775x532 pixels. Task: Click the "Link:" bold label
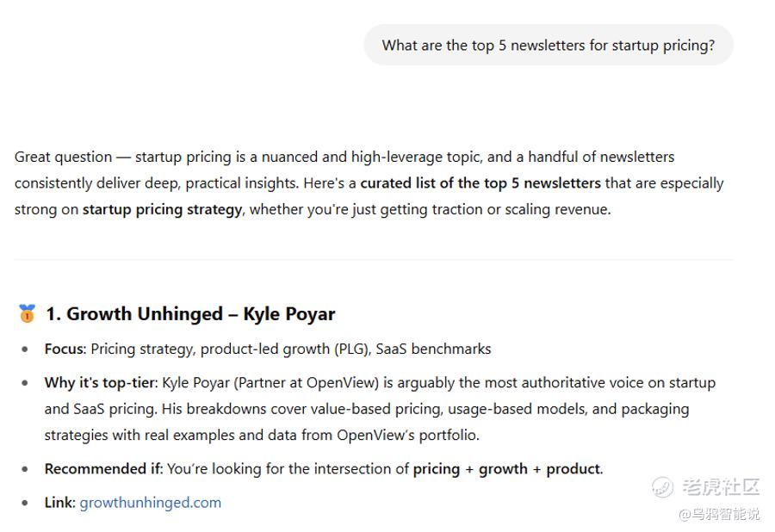point(59,503)
